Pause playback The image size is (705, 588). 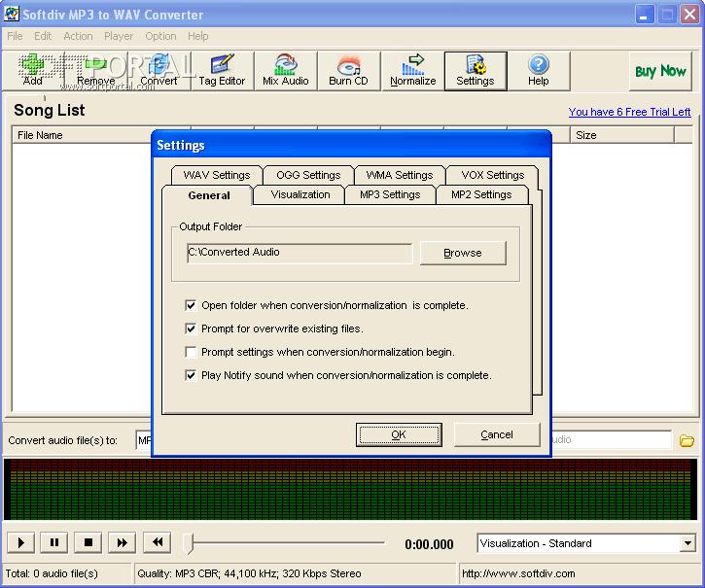53,542
